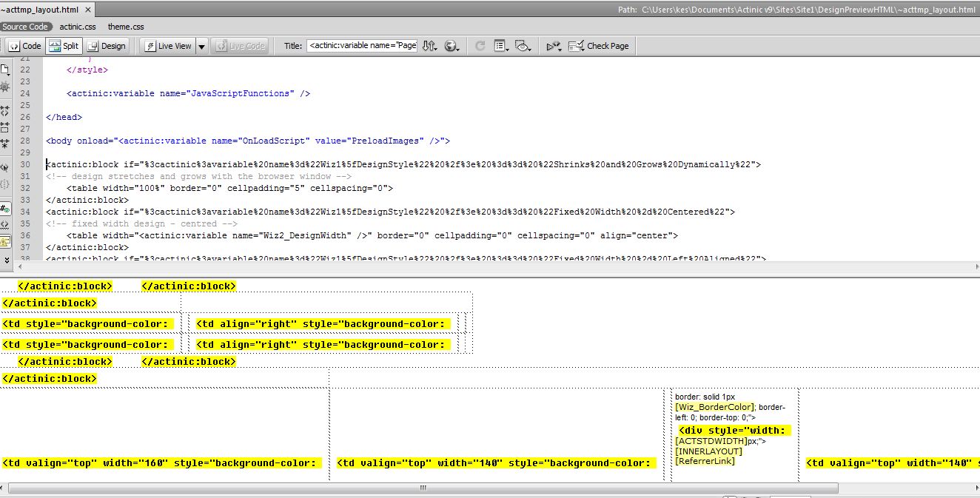Click the page Title input field
This screenshot has width=980, height=498.
(362, 46)
